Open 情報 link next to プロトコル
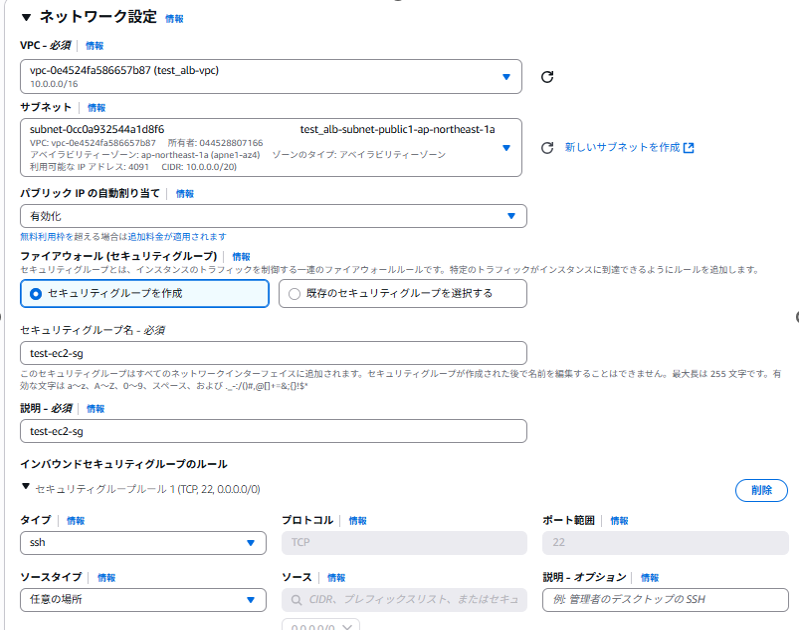 (358, 521)
